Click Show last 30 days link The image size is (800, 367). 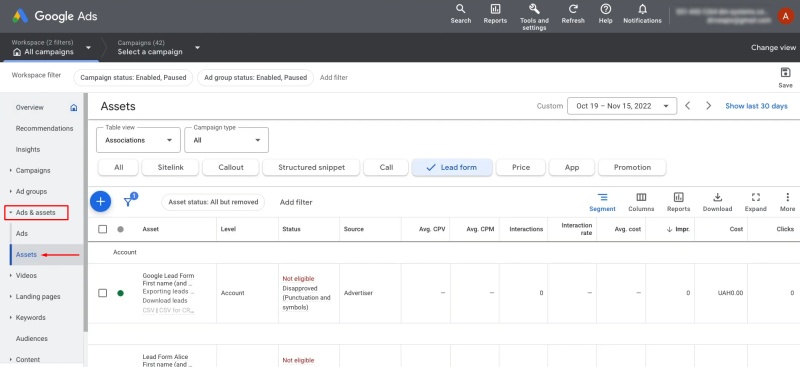point(756,106)
